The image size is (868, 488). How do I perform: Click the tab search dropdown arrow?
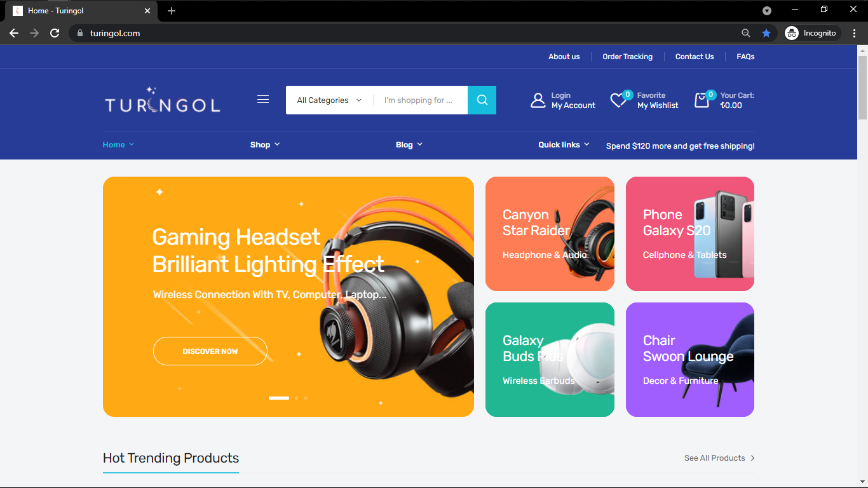coord(767,11)
